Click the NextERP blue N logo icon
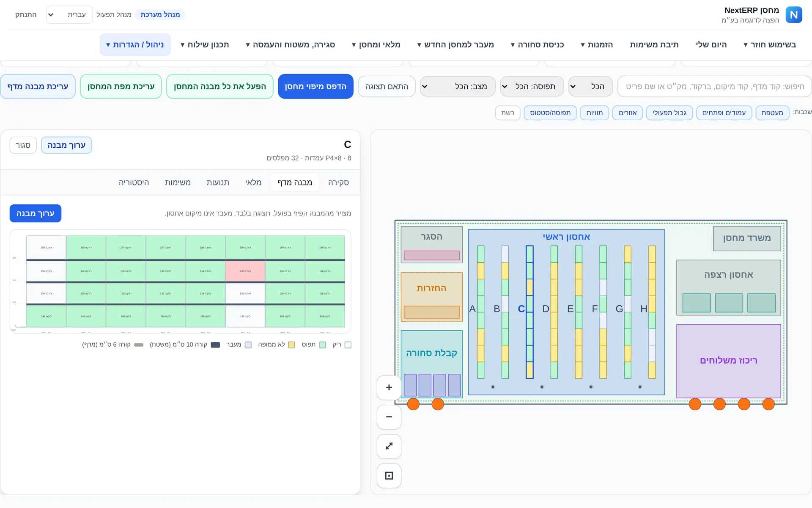The width and height of the screenshot is (812, 508). pos(794,15)
